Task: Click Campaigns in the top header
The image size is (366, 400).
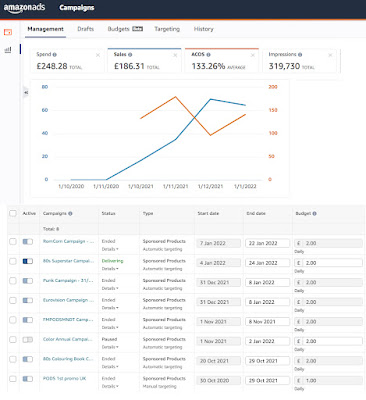Action: [77, 7]
